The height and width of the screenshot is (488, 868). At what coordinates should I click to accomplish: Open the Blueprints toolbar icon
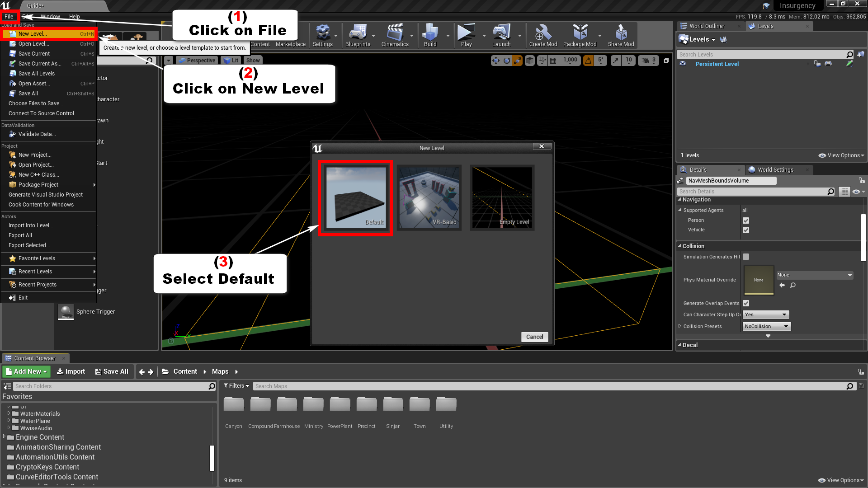358,35
